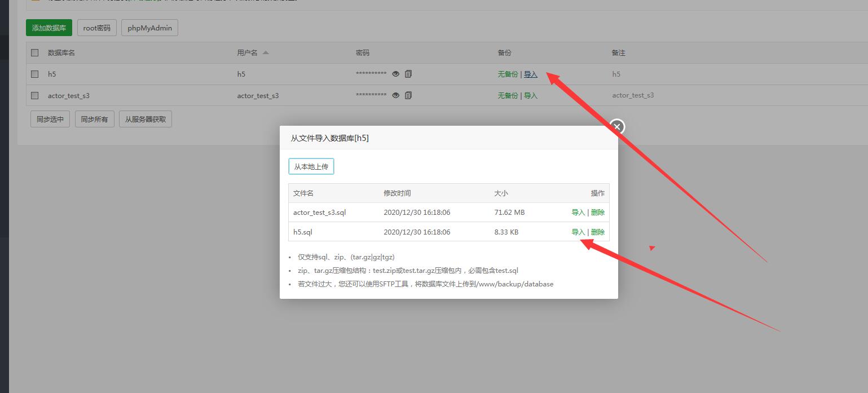
Task: Open import link in h5 database row
Action: coord(531,74)
